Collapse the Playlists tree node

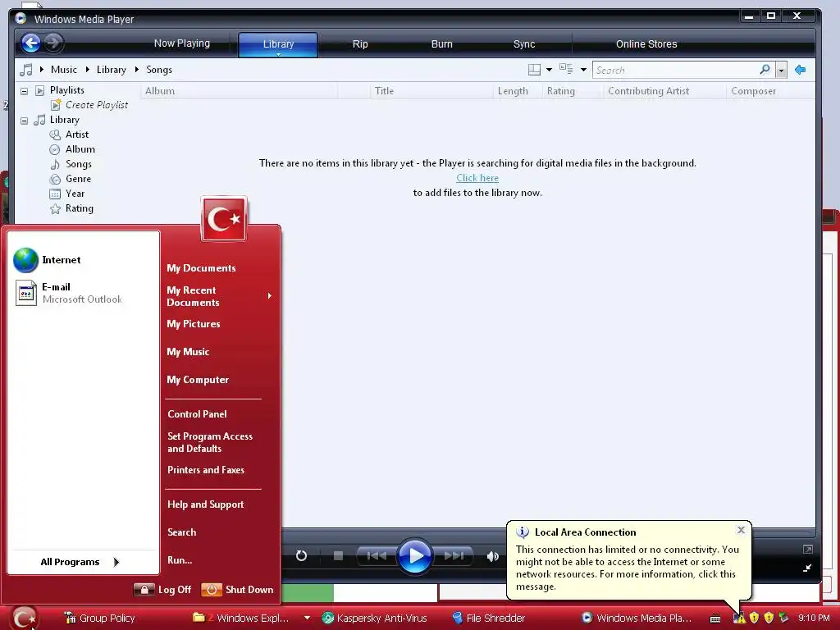[24, 91]
